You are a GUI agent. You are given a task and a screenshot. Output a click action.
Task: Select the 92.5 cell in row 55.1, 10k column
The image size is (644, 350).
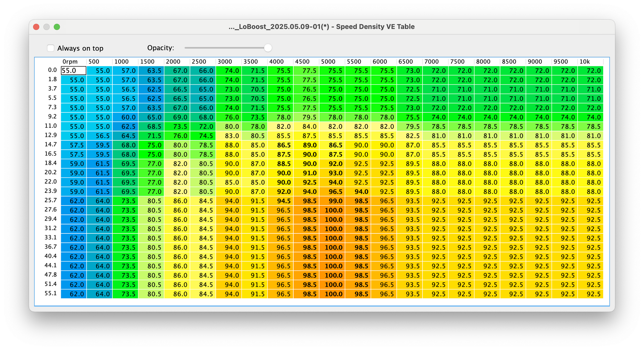click(591, 294)
